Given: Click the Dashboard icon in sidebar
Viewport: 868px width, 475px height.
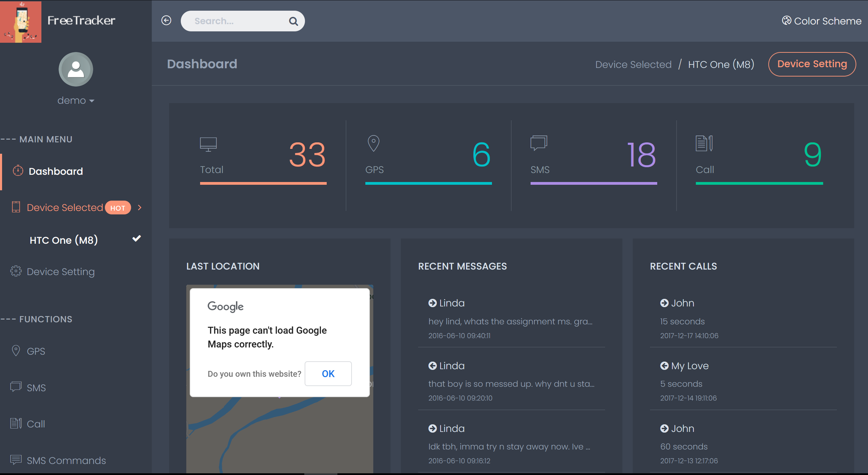Looking at the screenshot, I should pyautogui.click(x=17, y=171).
